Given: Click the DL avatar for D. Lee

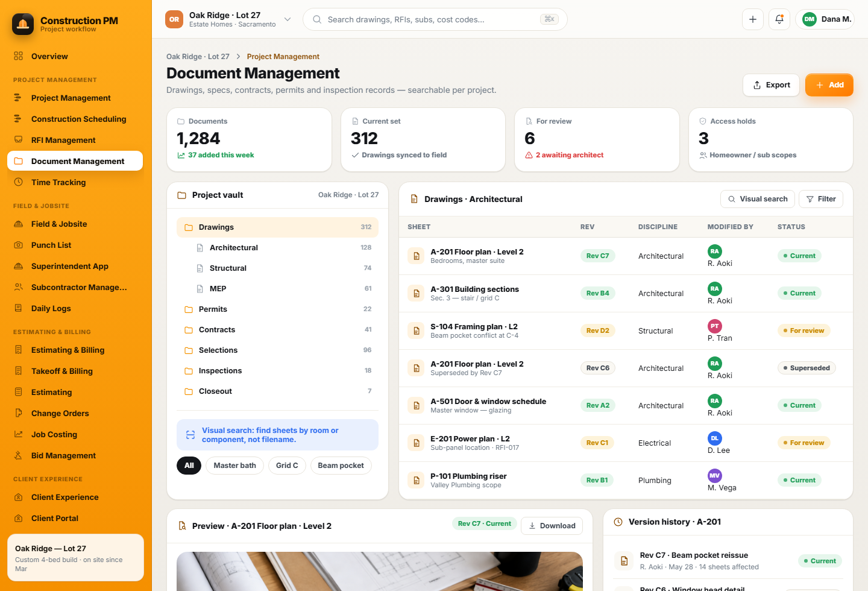Looking at the screenshot, I should pos(714,438).
